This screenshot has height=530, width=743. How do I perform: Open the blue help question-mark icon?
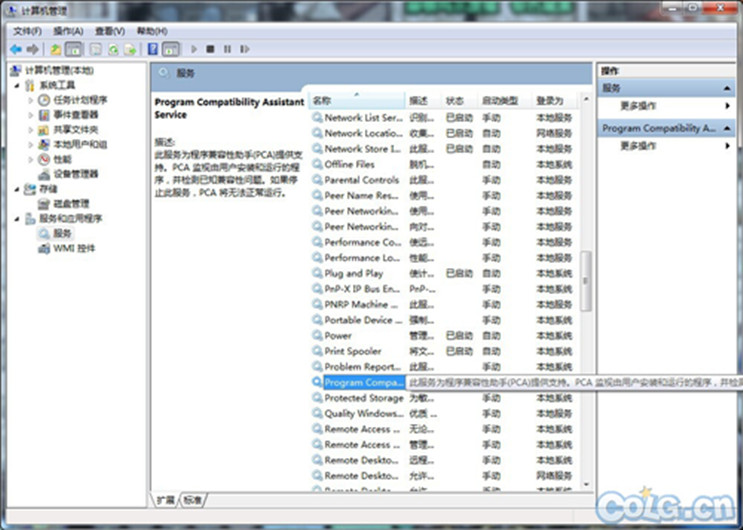tap(153, 49)
